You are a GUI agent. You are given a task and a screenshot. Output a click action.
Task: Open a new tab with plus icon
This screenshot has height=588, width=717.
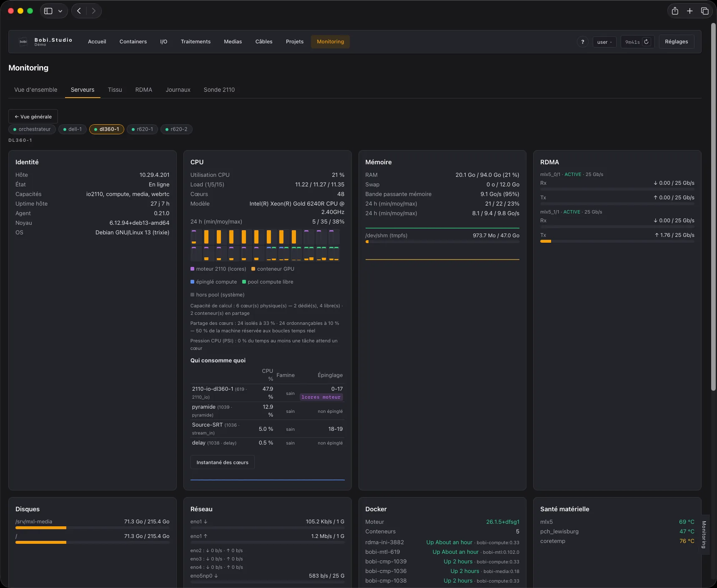coord(690,11)
